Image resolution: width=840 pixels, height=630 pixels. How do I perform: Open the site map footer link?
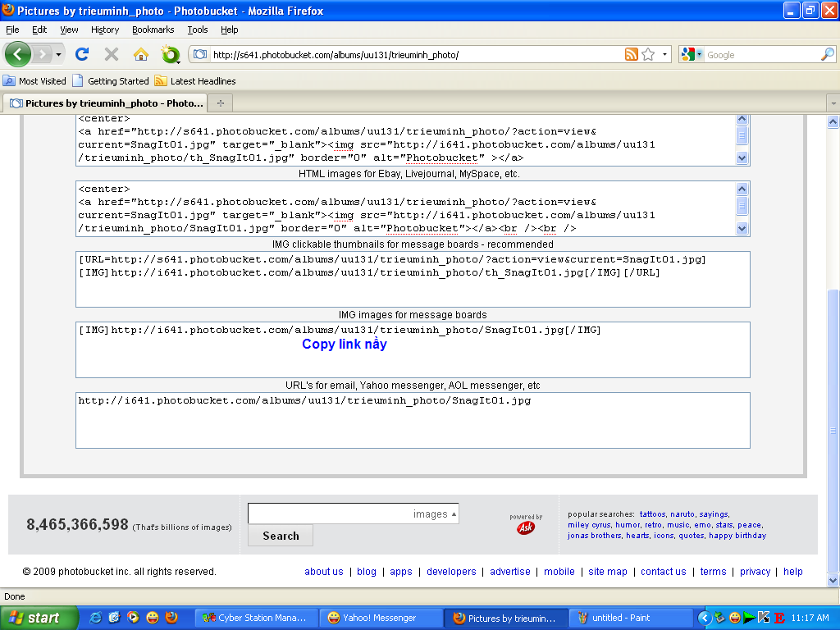[x=608, y=572]
